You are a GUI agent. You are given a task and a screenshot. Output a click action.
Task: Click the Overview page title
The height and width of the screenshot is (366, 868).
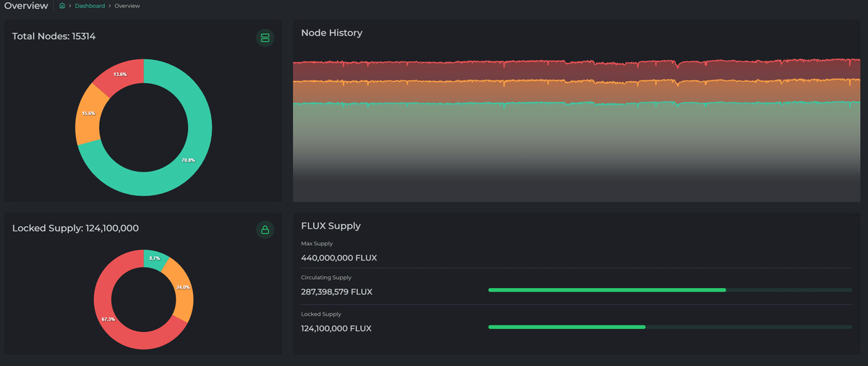point(26,6)
